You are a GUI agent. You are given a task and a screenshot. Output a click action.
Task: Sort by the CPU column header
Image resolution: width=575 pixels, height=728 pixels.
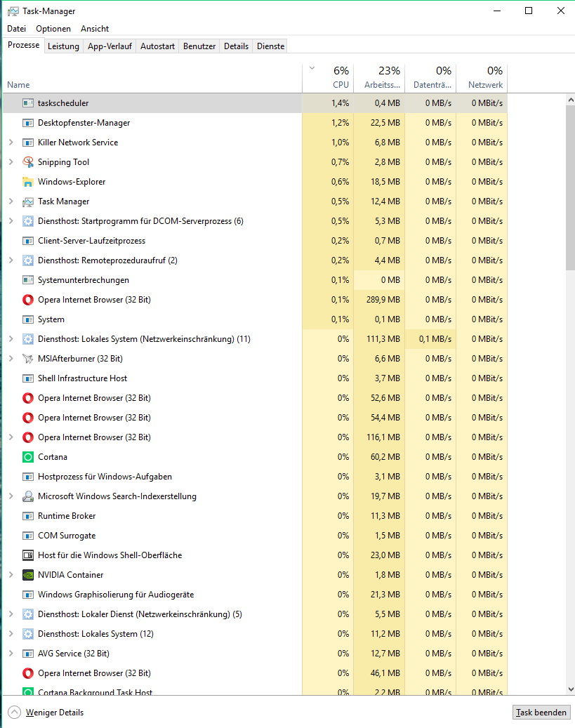[328, 77]
